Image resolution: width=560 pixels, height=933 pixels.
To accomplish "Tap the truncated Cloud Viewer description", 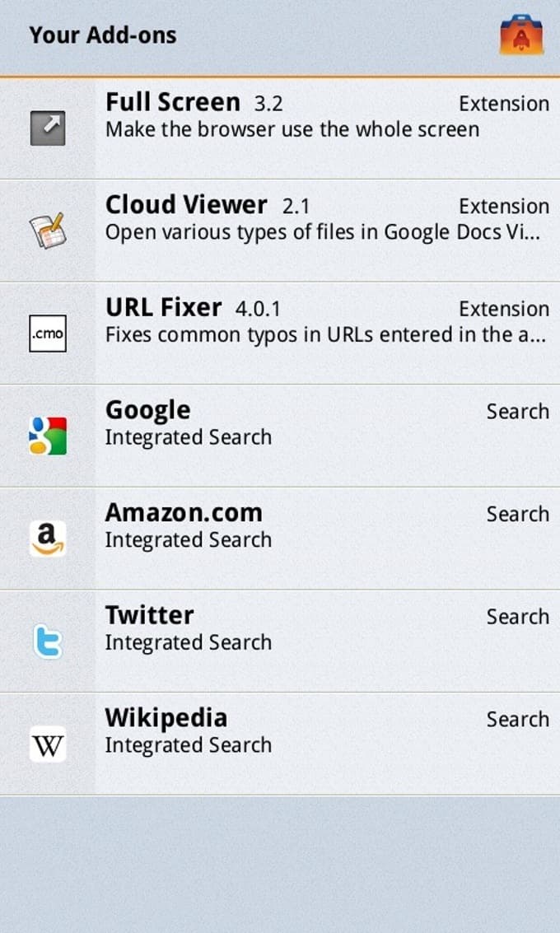I will (x=323, y=232).
